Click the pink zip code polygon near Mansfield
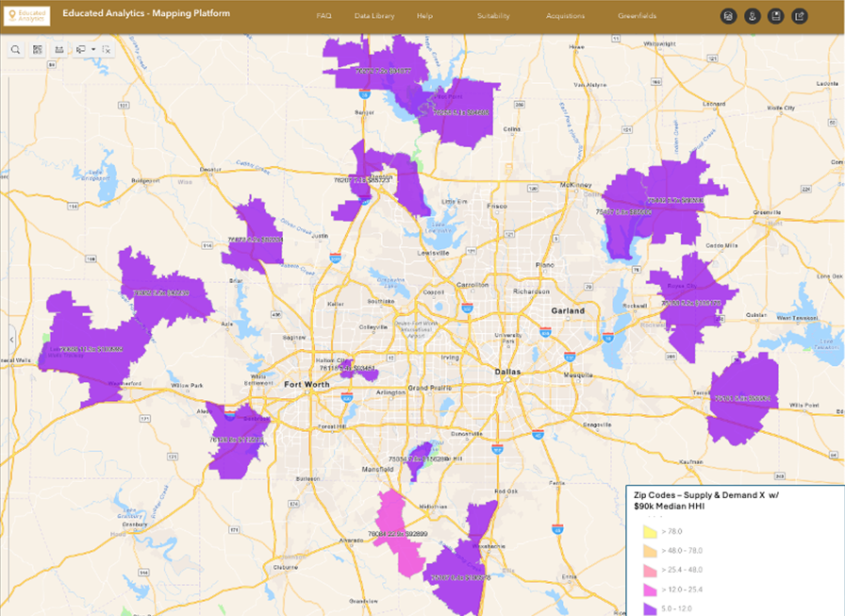 click(396, 524)
